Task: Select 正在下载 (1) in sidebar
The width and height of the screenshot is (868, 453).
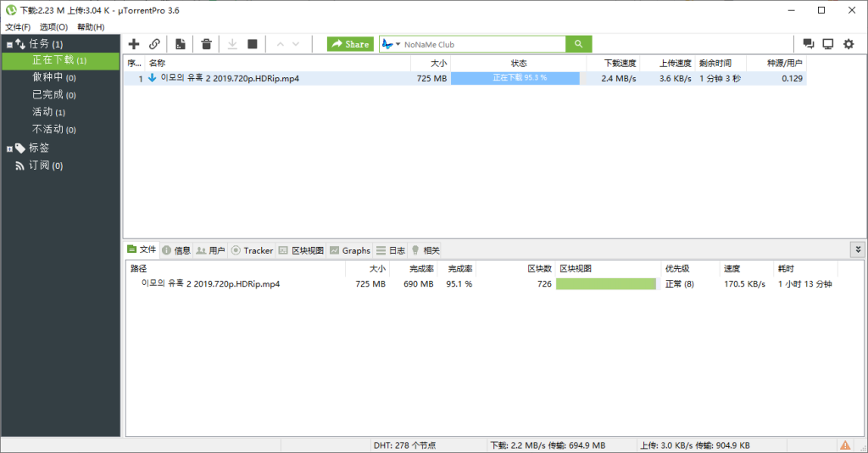Action: (x=60, y=60)
